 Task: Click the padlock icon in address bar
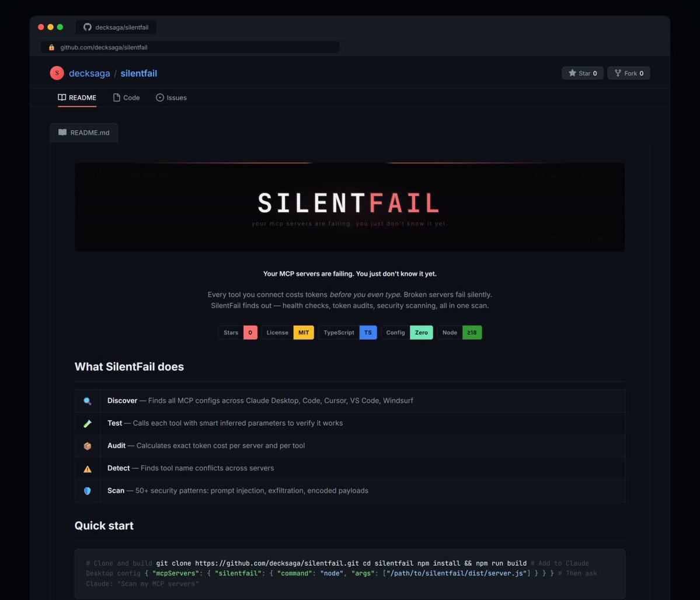point(52,47)
